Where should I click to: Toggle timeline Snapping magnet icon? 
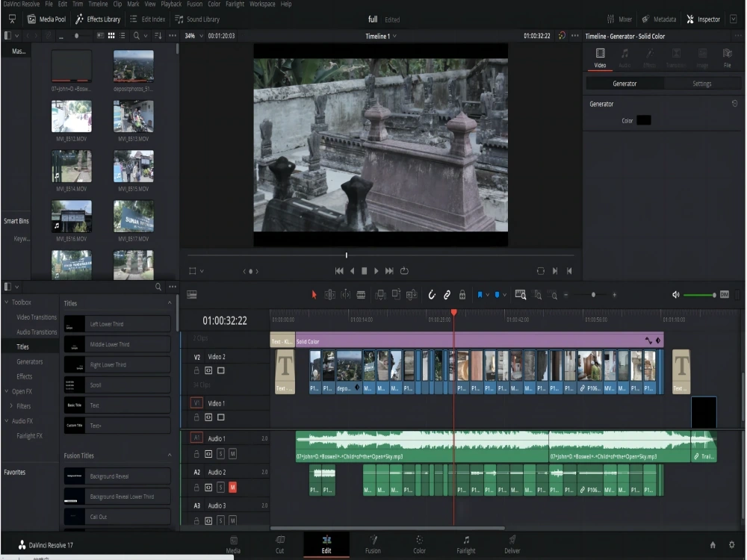coord(432,295)
